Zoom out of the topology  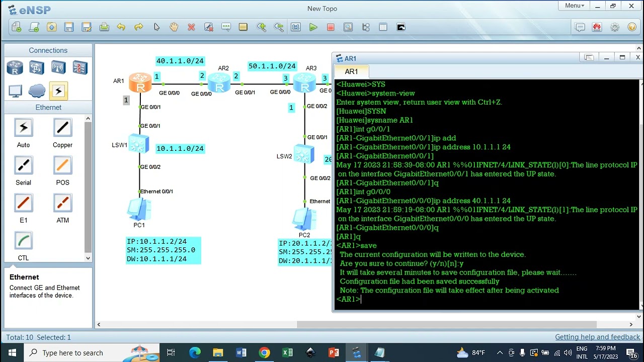278,27
